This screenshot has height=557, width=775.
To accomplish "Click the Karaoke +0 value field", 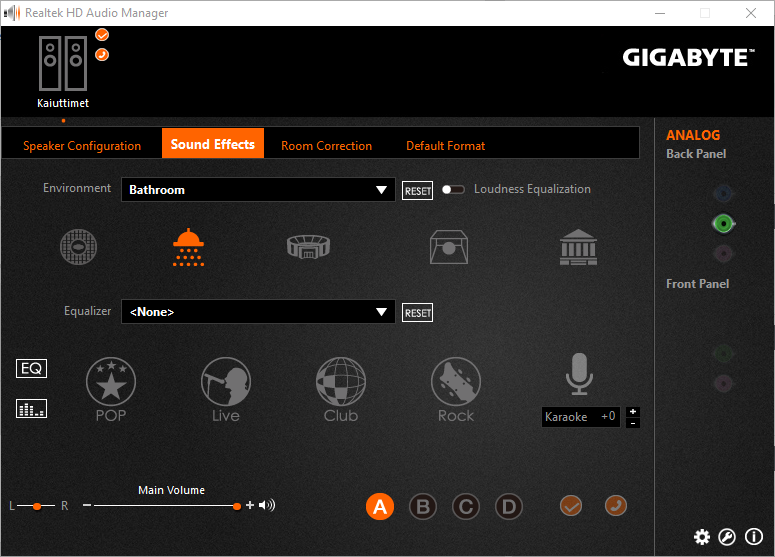I will (x=581, y=417).
